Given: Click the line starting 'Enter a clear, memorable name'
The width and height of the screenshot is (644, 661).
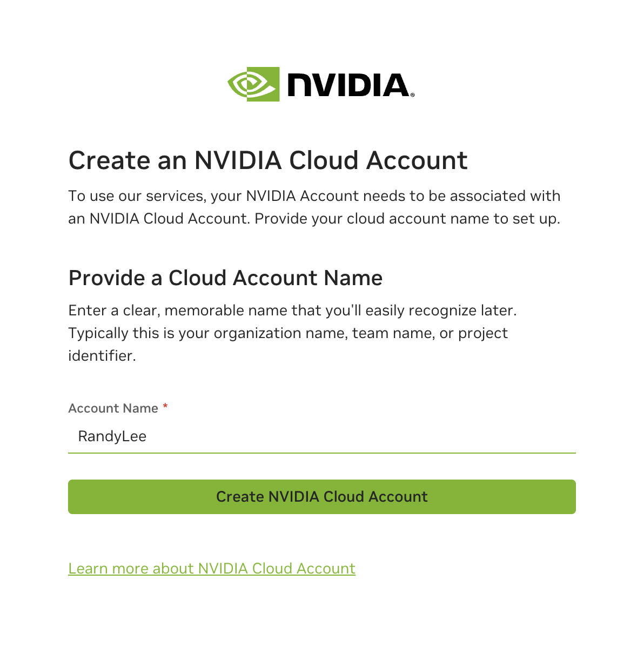Looking at the screenshot, I should point(293,311).
